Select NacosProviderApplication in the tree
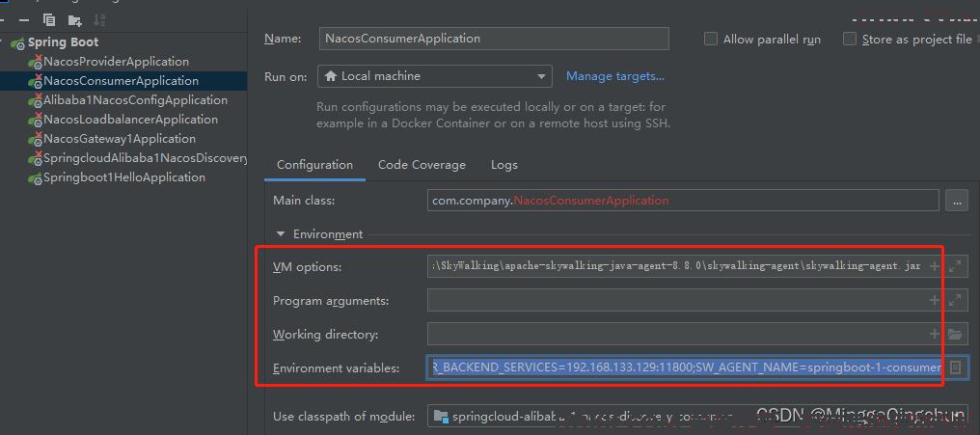The height and width of the screenshot is (435, 980). (117, 62)
